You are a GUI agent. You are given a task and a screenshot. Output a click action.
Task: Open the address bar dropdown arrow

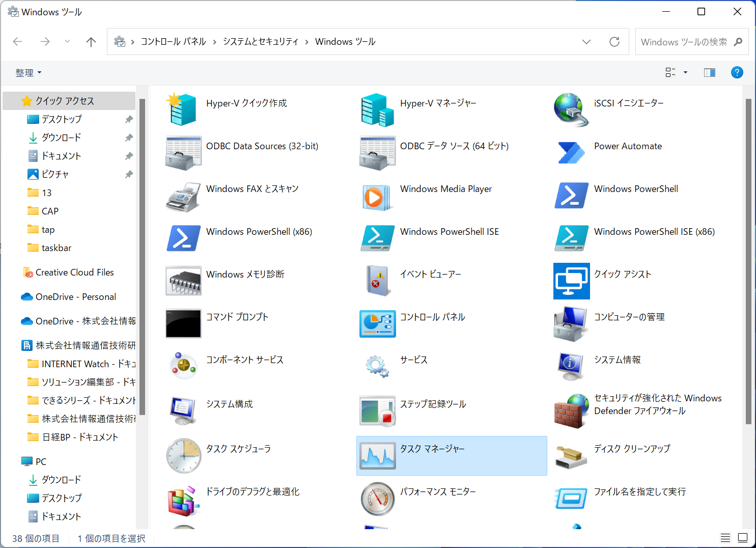pos(586,41)
